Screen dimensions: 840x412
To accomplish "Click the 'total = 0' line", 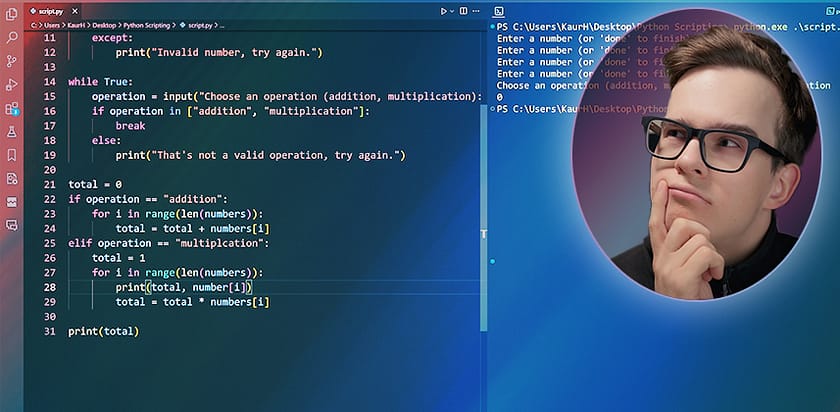I will [x=95, y=185].
